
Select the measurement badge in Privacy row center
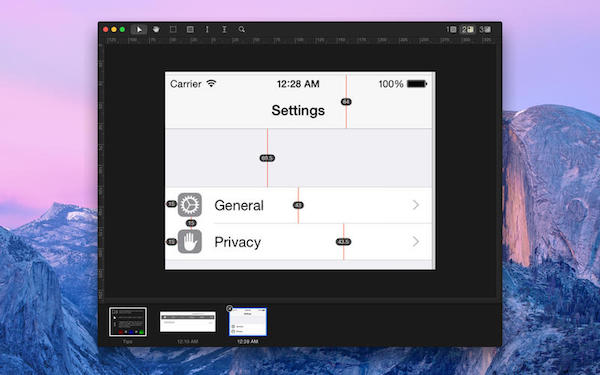(x=343, y=242)
